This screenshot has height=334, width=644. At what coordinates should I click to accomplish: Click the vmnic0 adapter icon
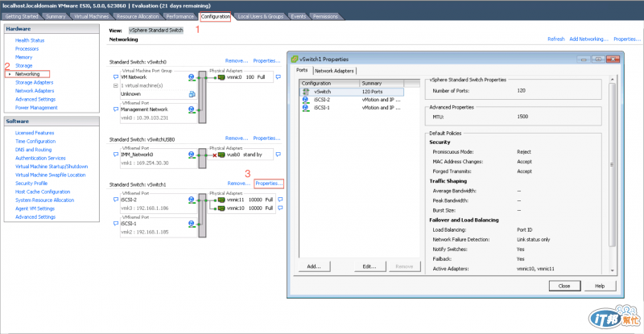221,77
